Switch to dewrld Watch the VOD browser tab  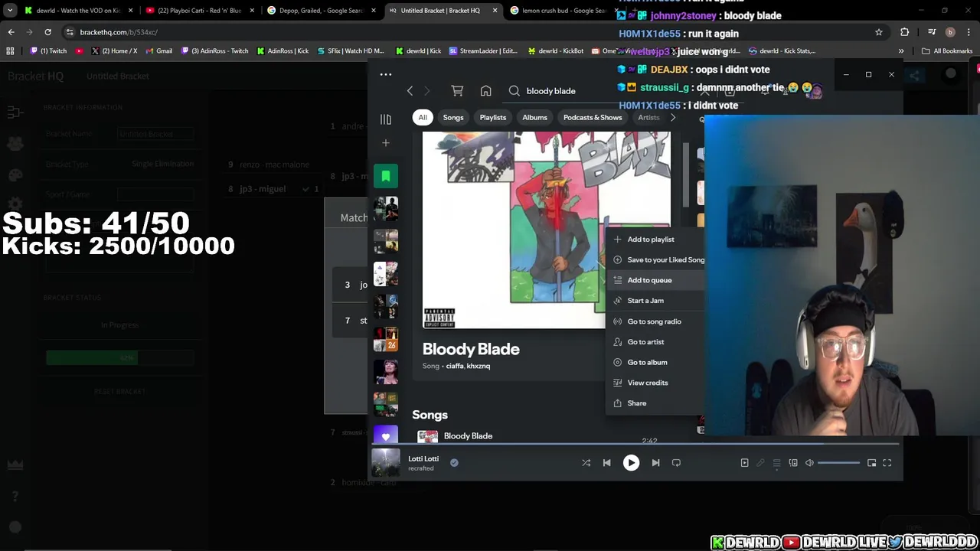pos(79,11)
